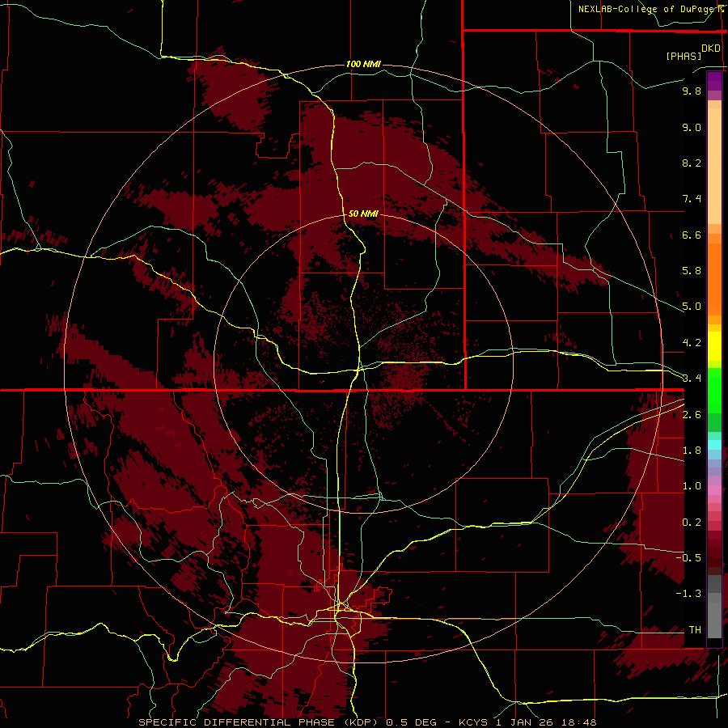Image resolution: width=728 pixels, height=728 pixels.
Task: Click the -0.5 value on the color scale
Action: pos(688,558)
